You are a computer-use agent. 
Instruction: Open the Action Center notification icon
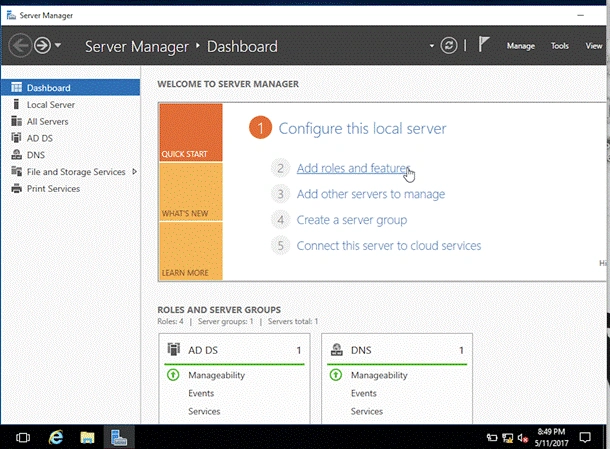click(x=585, y=437)
